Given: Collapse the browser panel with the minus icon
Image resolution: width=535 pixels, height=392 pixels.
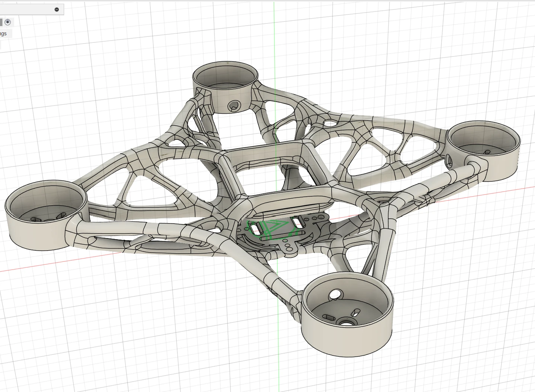Looking at the screenshot, I should coord(57,9).
